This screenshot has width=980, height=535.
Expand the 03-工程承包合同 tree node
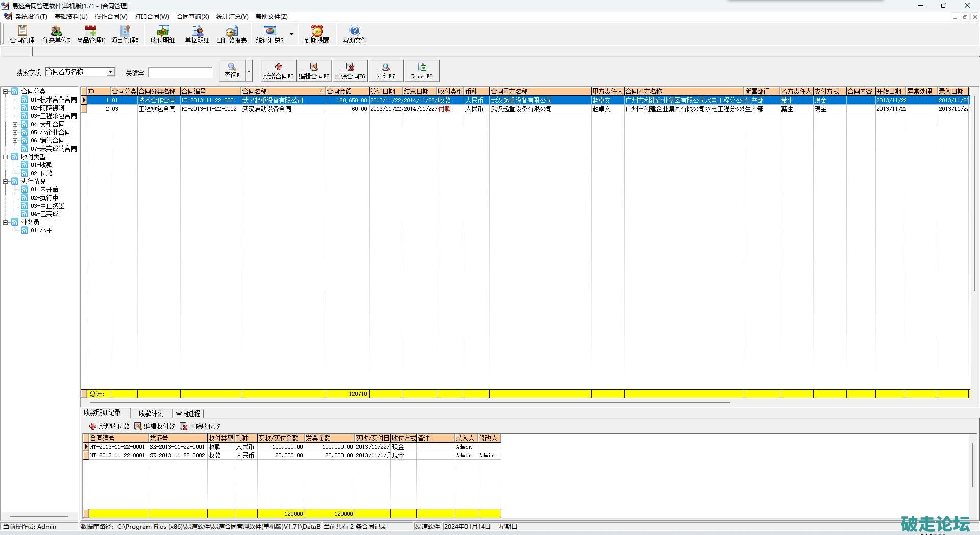(x=15, y=116)
